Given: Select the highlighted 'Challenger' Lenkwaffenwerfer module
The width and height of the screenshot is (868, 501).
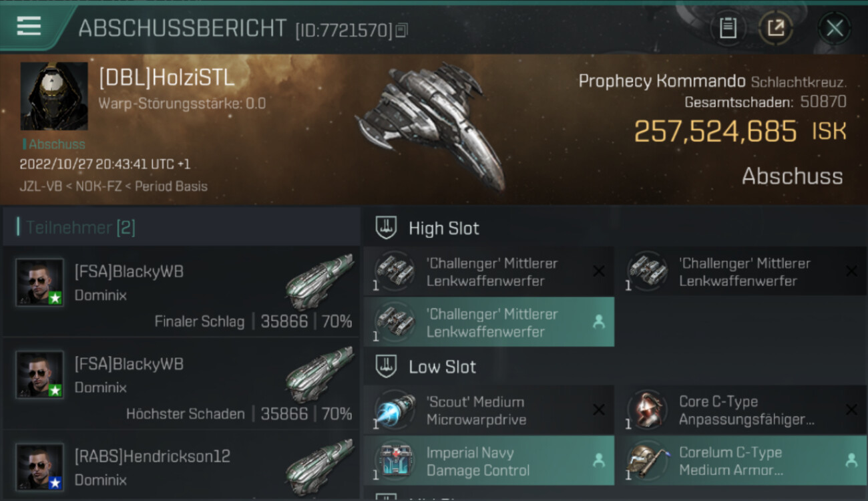Looking at the screenshot, I should (489, 323).
